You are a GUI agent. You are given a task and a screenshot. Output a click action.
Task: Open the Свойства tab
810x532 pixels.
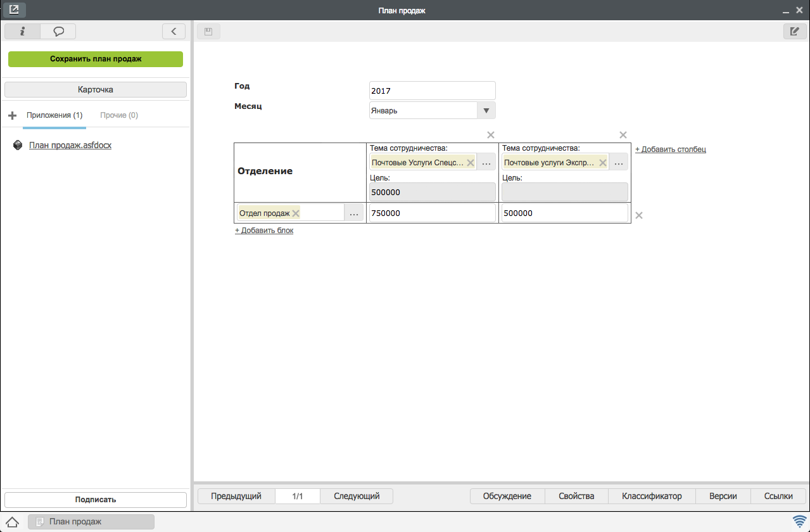[x=576, y=497]
